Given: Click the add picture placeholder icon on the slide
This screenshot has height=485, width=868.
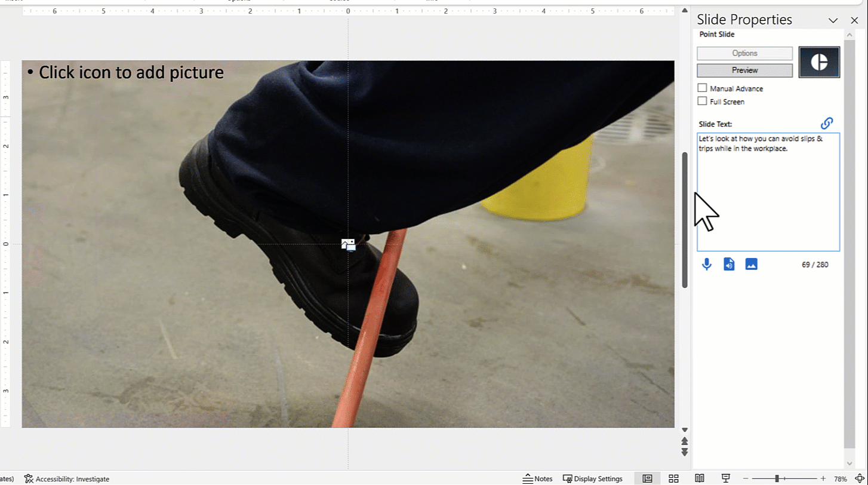Looking at the screenshot, I should coord(347,244).
